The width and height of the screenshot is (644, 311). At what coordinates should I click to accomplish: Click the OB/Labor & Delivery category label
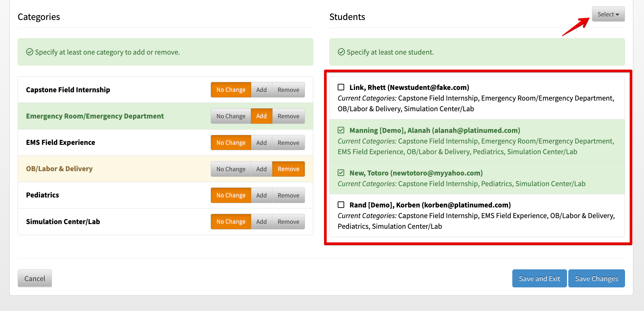(x=59, y=169)
